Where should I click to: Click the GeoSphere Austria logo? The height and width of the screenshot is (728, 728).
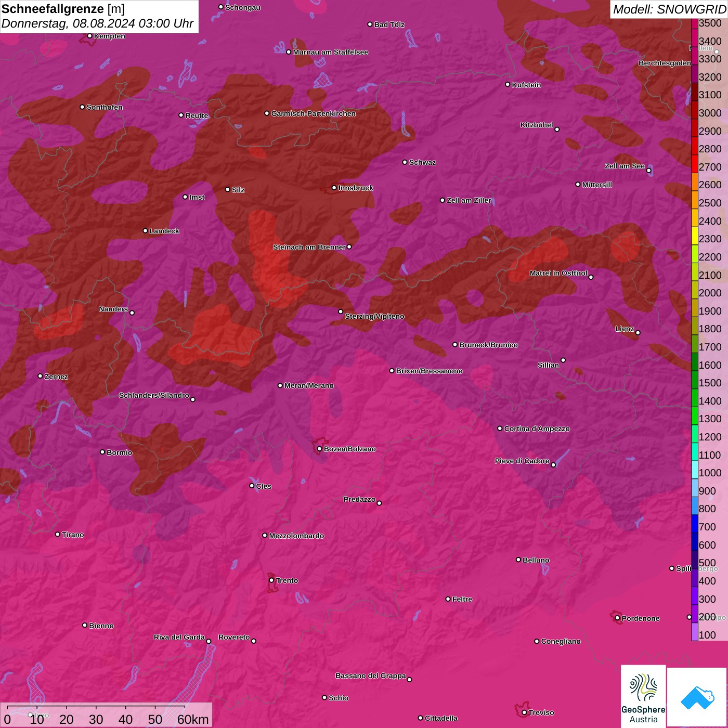point(643,696)
